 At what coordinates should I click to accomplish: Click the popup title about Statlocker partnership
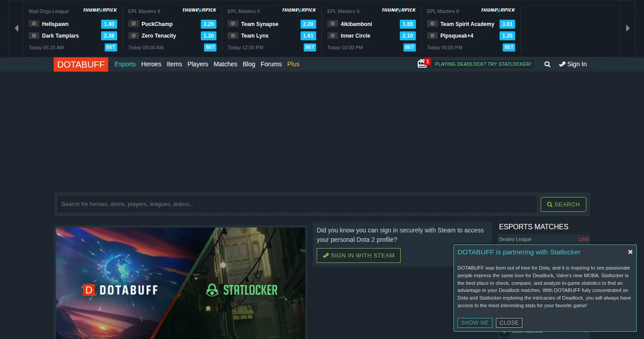click(519, 252)
